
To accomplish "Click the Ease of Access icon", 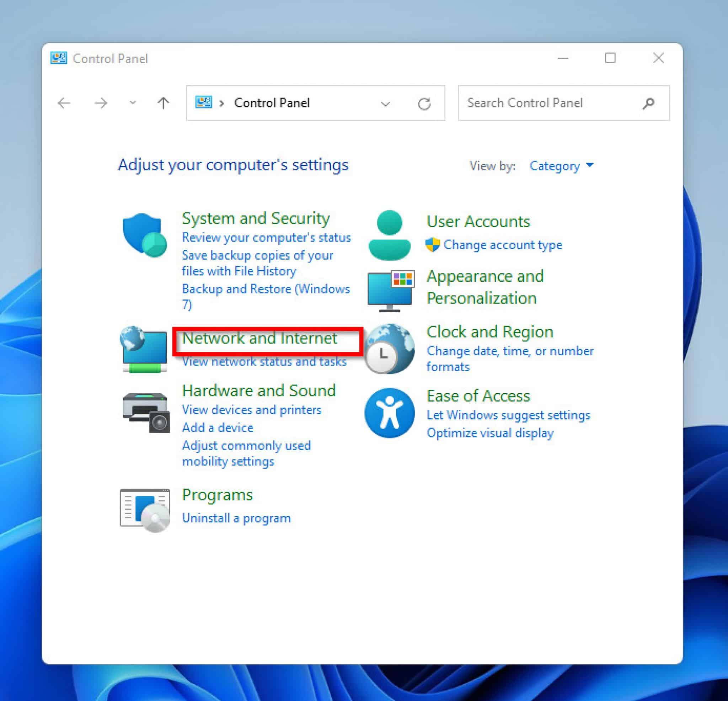I will (389, 413).
